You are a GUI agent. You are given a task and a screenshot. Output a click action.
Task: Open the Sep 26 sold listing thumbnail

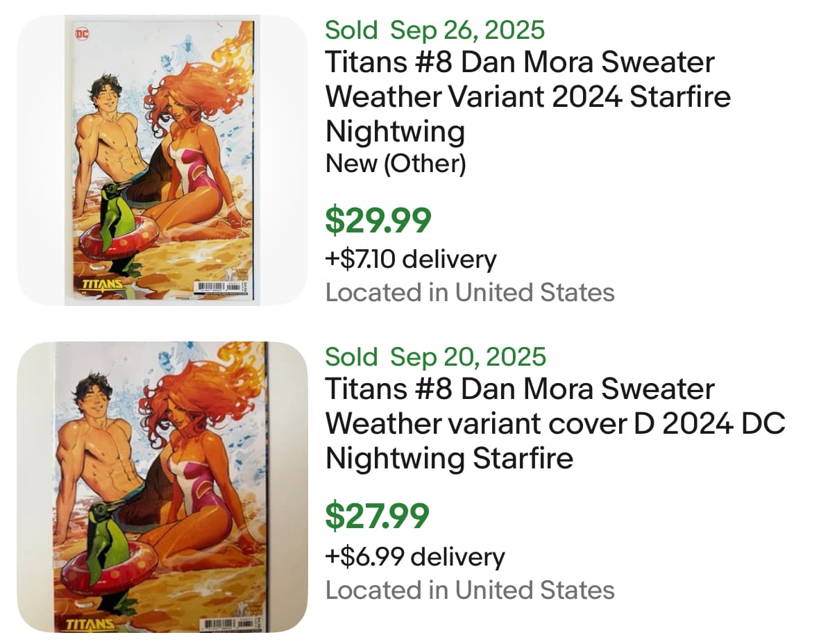tap(162, 160)
